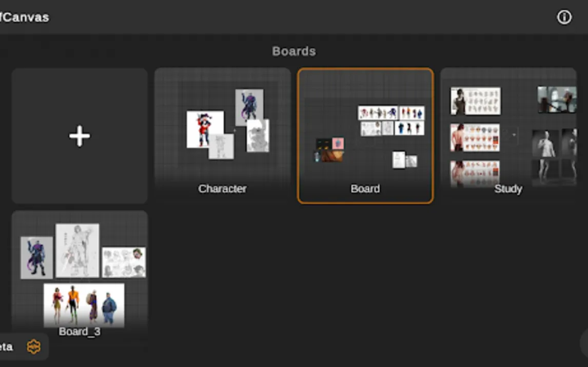Click the purple armored figure in Board_3
Screen dimensions: 588x367
(x=36, y=257)
